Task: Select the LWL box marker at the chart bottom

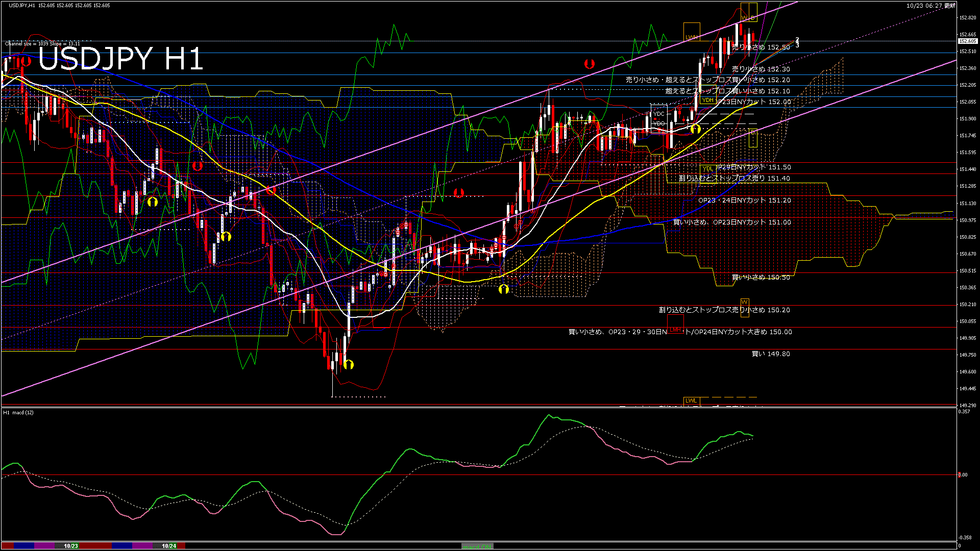Action: pos(691,400)
